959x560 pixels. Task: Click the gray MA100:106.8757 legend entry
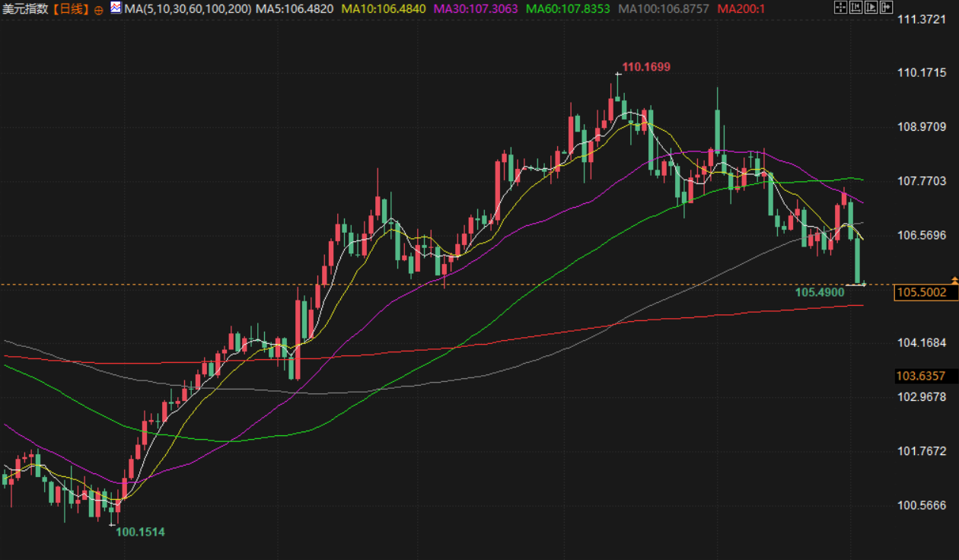click(x=664, y=9)
